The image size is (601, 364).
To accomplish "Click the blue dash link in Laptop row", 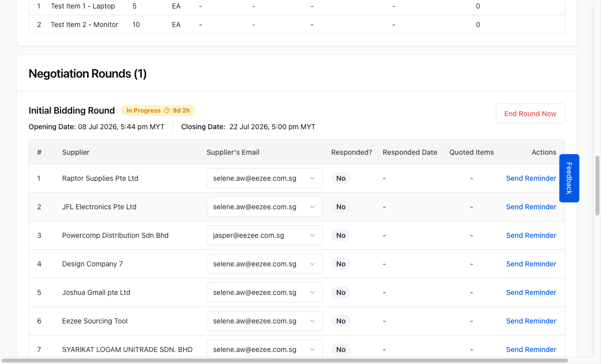I will [x=253, y=6].
